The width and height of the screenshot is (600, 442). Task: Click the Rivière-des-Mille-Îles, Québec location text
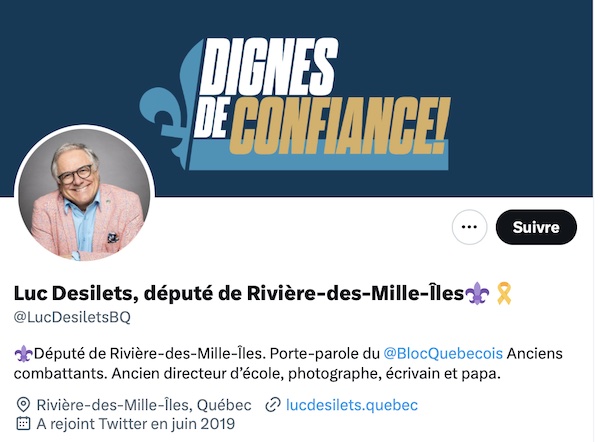[144, 405]
